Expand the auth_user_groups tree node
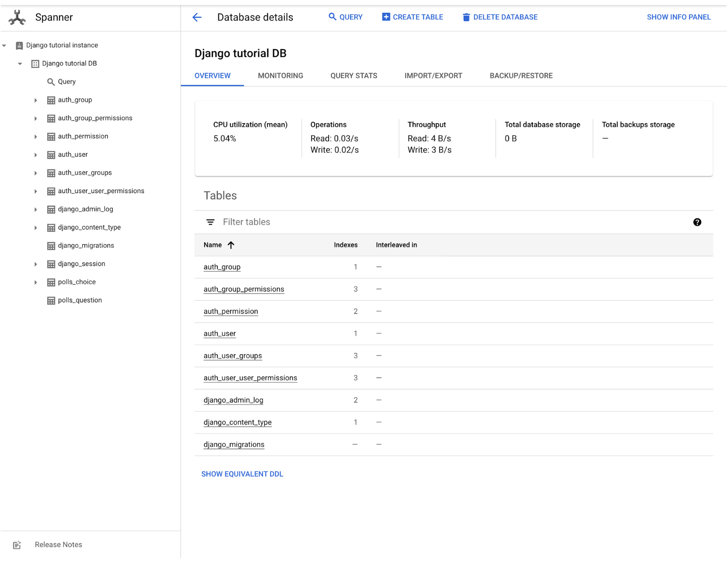Viewport: 728px width, 583px height. pos(36,173)
